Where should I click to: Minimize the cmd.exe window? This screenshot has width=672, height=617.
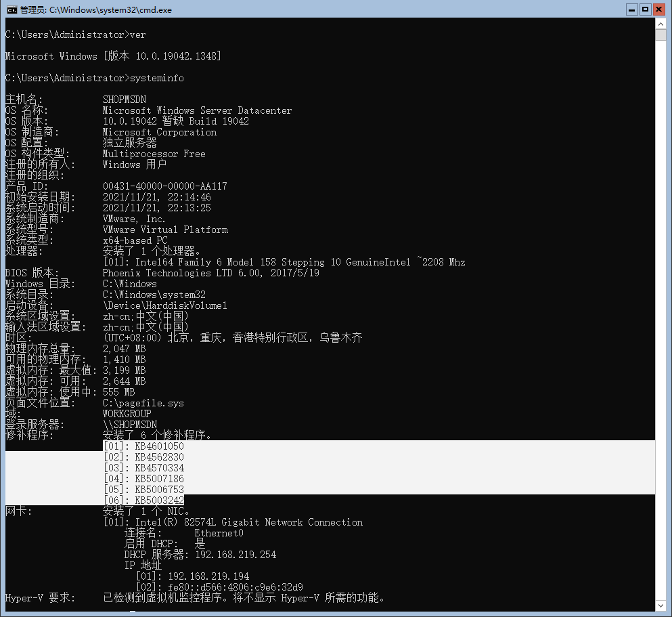point(631,9)
